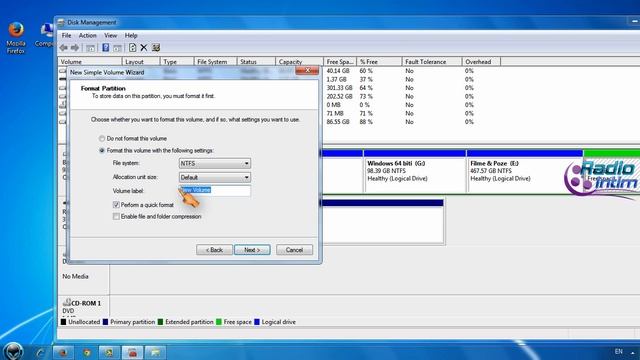Sort by Type column header

pos(177,62)
